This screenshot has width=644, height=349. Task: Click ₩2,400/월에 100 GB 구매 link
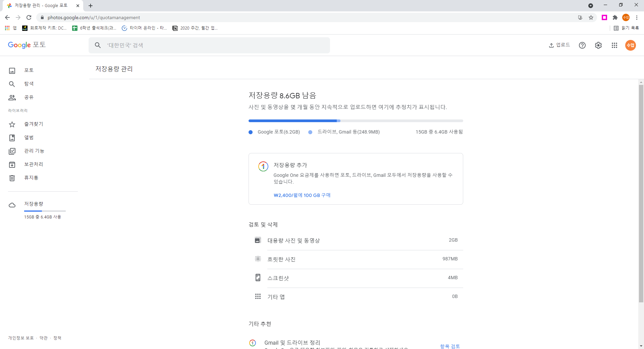302,195
